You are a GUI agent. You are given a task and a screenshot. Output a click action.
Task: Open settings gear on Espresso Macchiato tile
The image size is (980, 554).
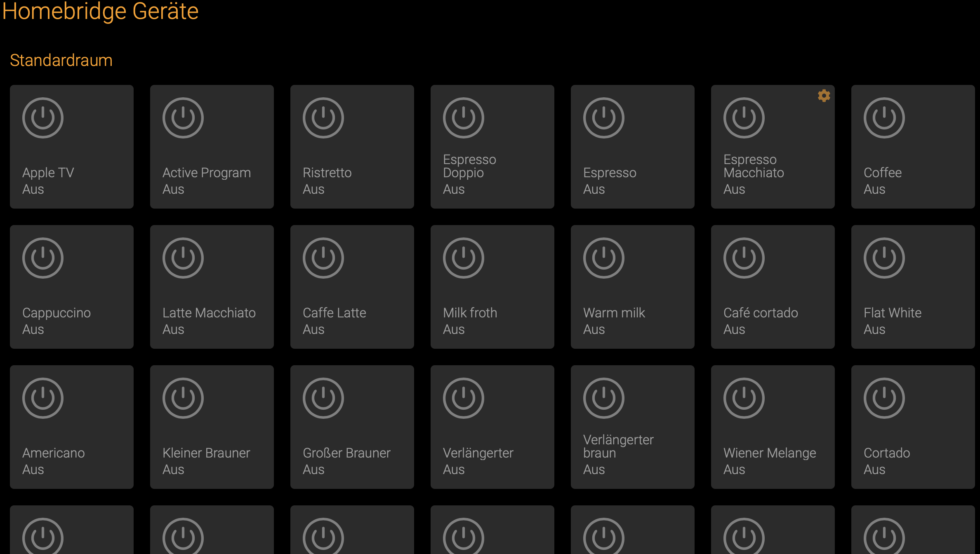[x=824, y=96]
